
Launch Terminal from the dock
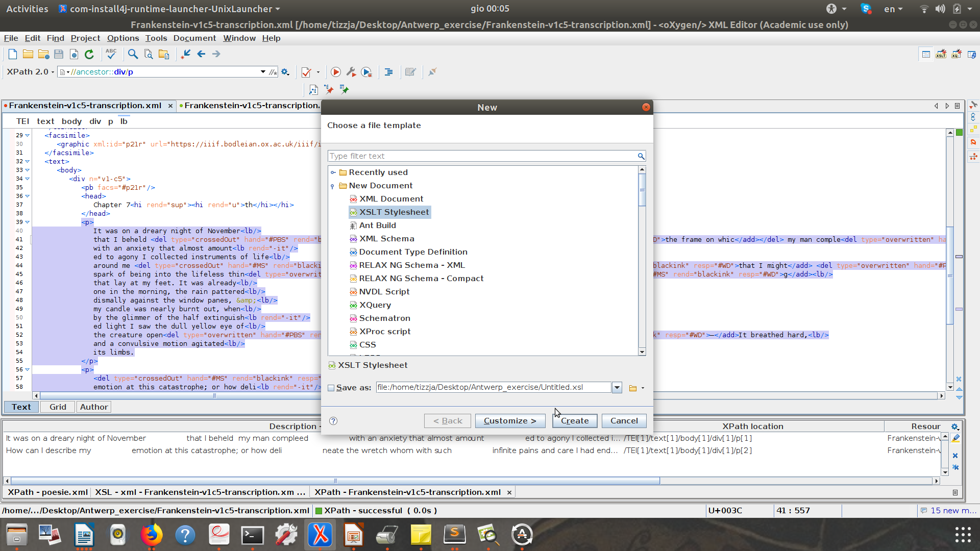[x=253, y=535]
